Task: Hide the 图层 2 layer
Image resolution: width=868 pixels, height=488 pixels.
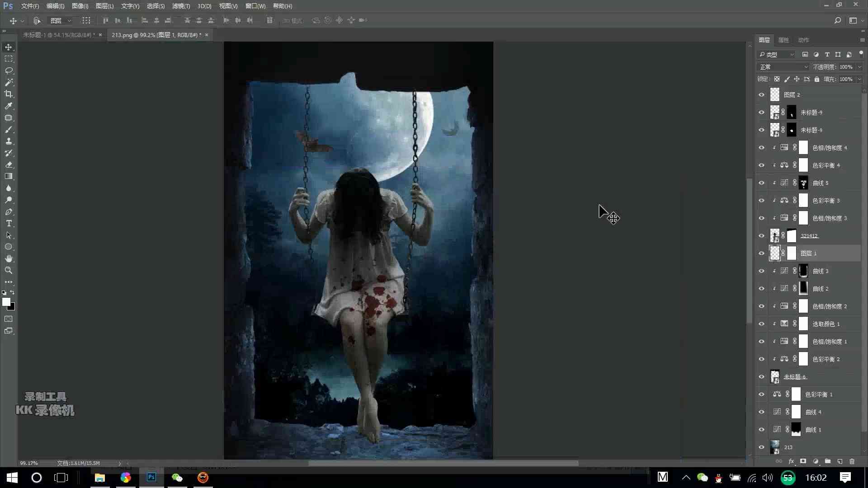Action: point(762,95)
